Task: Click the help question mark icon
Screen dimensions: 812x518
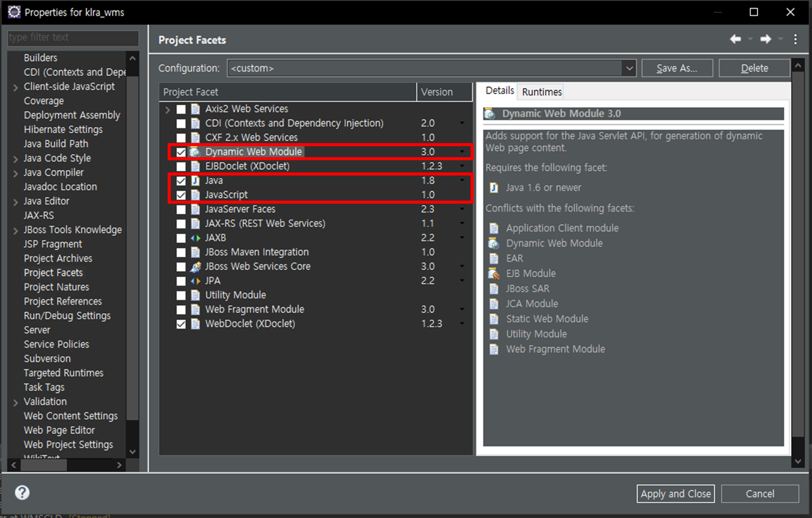Action: tap(22, 493)
